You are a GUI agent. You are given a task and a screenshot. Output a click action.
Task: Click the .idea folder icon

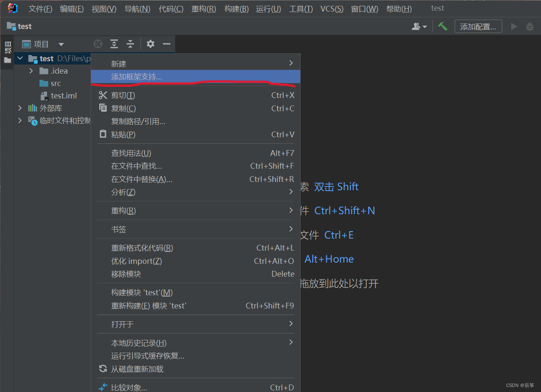[44, 71]
